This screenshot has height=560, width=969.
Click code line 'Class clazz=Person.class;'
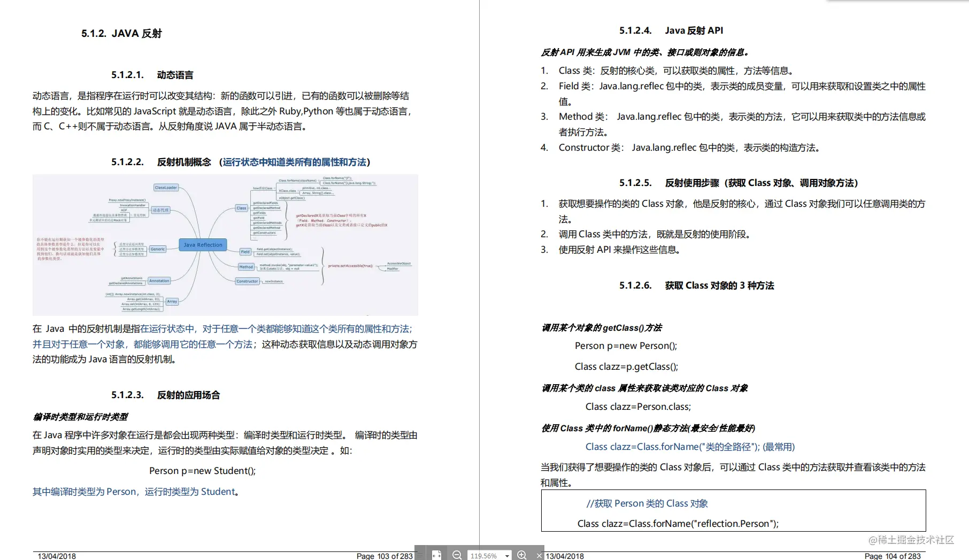click(x=638, y=407)
